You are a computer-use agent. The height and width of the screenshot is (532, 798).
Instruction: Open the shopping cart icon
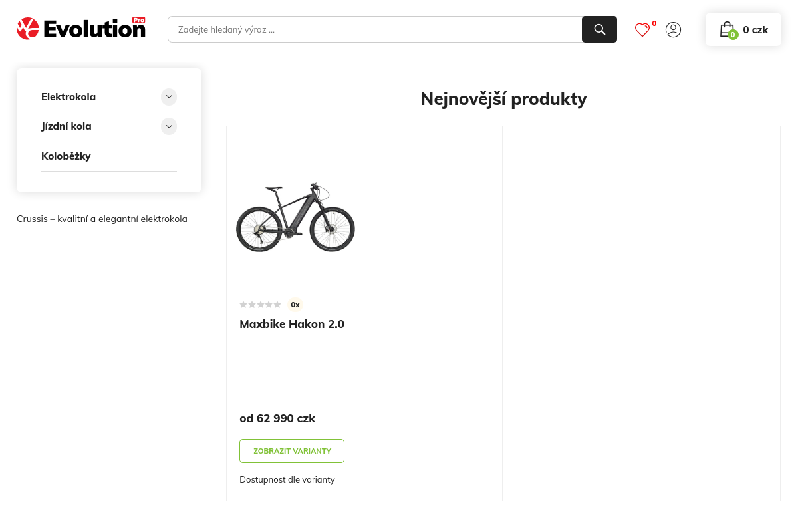pos(728,29)
